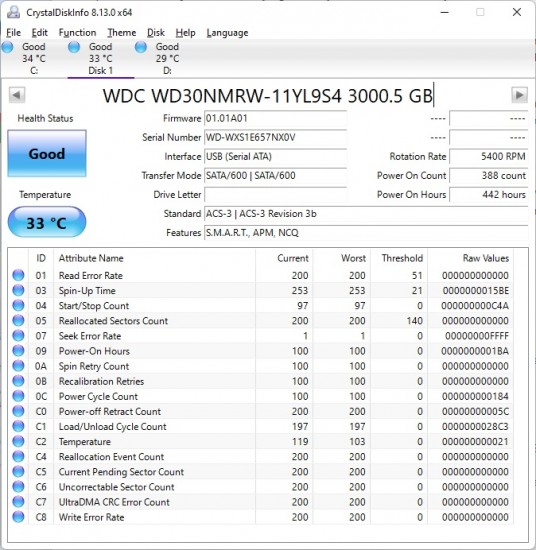This screenshot has height=550, width=536.
Task: Click the blue status orb for D: drive
Action: coord(141,47)
